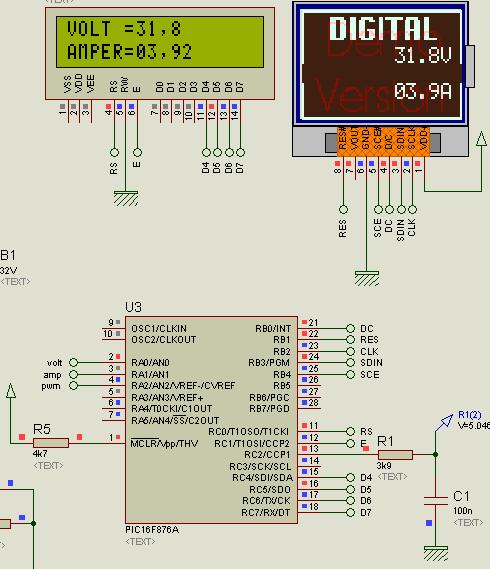The image size is (490, 569).
Task: Click the 3k9 resistor value
Action: coord(384,465)
